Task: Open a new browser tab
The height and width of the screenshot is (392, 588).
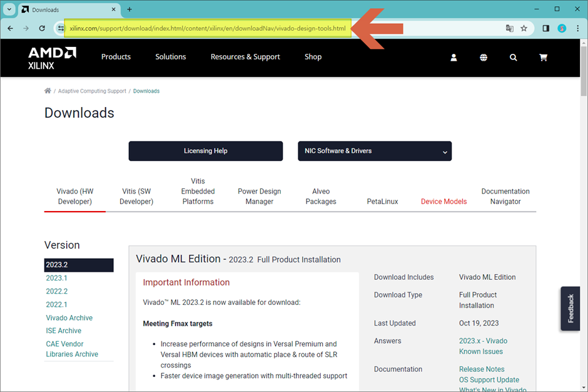Action: pos(129,9)
